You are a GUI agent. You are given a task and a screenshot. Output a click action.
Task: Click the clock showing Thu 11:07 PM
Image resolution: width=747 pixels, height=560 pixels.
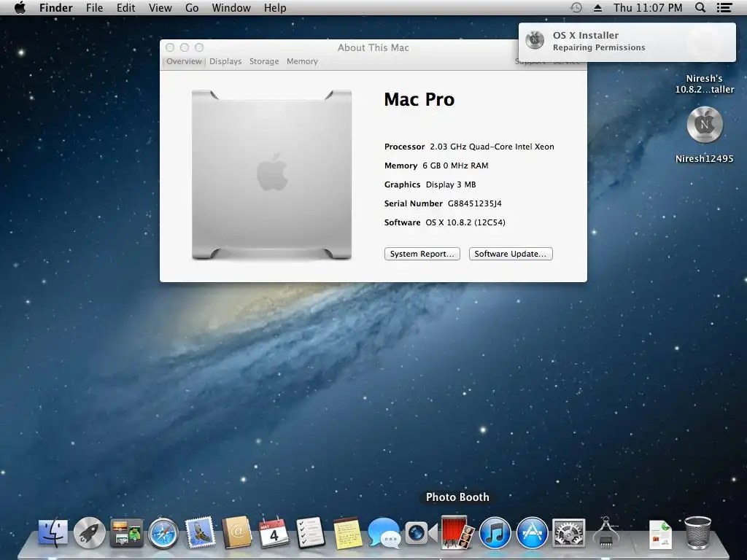coord(648,7)
